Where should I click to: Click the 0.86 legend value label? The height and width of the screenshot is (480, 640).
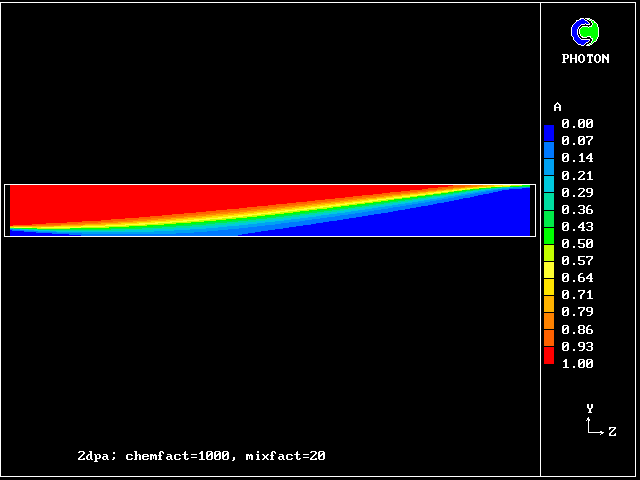[x=577, y=329]
